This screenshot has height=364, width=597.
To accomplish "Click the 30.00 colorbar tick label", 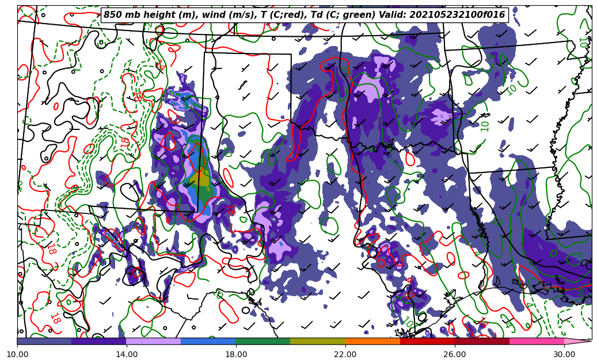I will 564,354.
